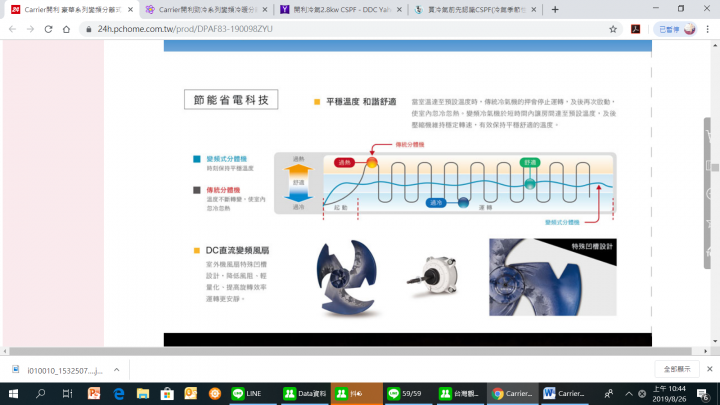
Task: Reload the current page
Action: pos(48,29)
